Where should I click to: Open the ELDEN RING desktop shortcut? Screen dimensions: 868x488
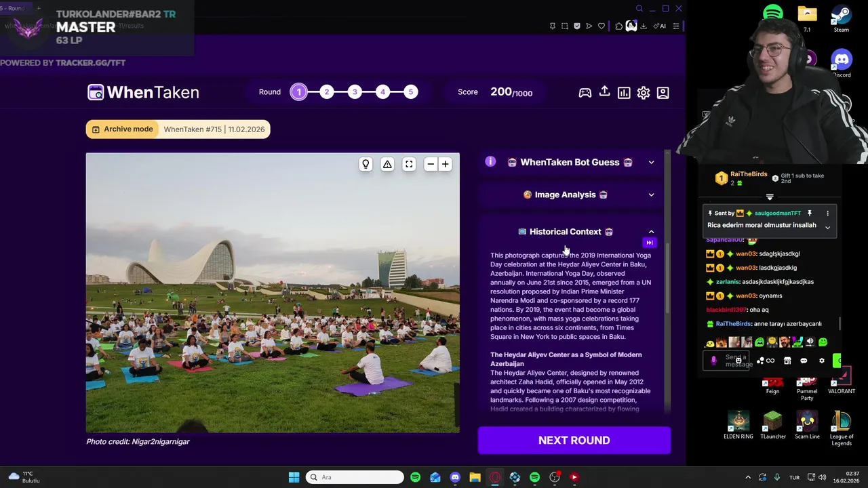coord(738,425)
